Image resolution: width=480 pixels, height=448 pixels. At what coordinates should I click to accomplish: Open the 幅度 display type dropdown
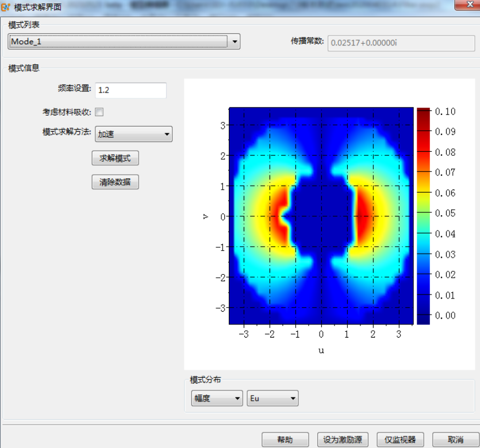click(x=217, y=398)
